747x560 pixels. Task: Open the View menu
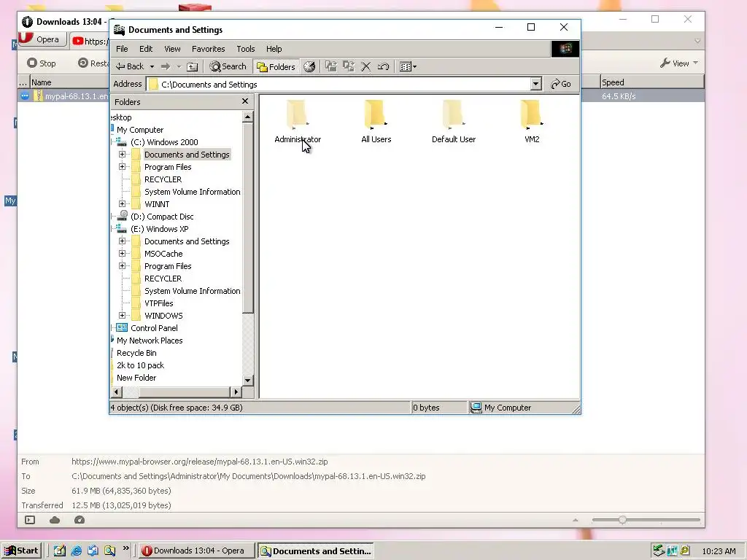pyautogui.click(x=172, y=49)
